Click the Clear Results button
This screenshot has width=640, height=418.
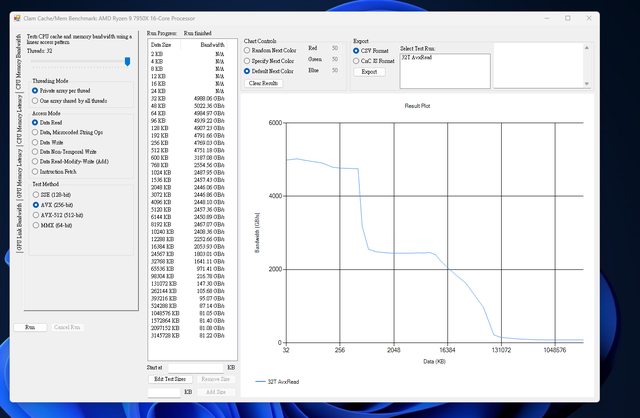pyautogui.click(x=264, y=83)
